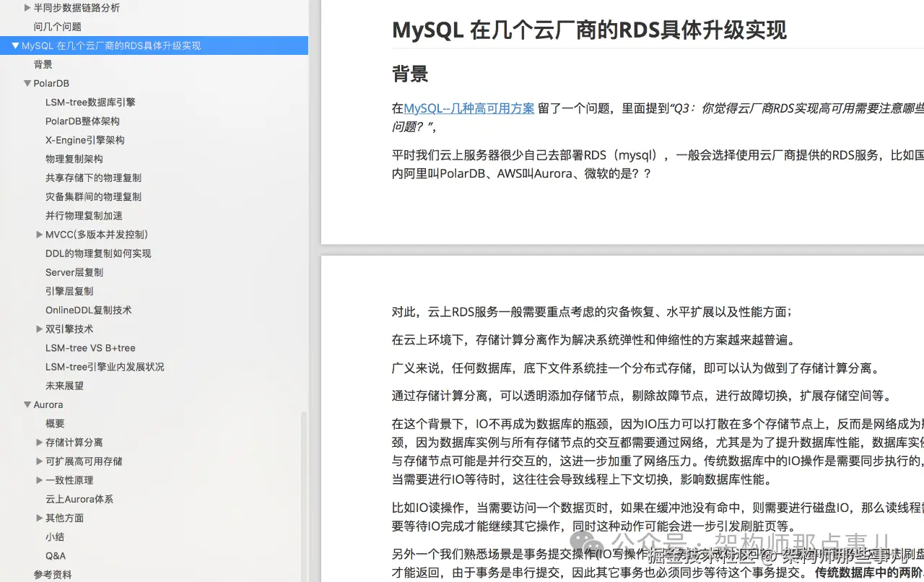Expand the 半同步数据链路分析 outline item

pyautogui.click(x=27, y=8)
